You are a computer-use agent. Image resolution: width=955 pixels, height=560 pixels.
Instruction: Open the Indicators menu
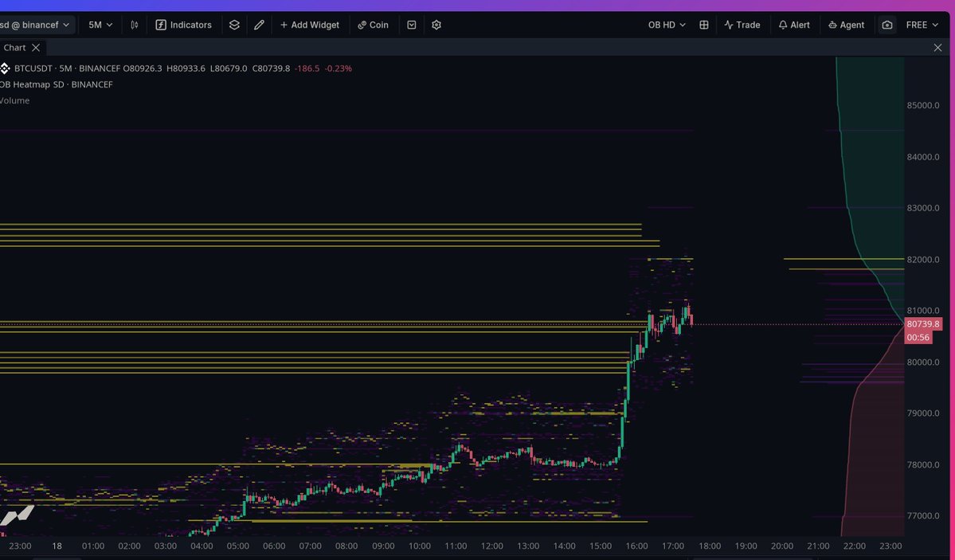coord(183,25)
